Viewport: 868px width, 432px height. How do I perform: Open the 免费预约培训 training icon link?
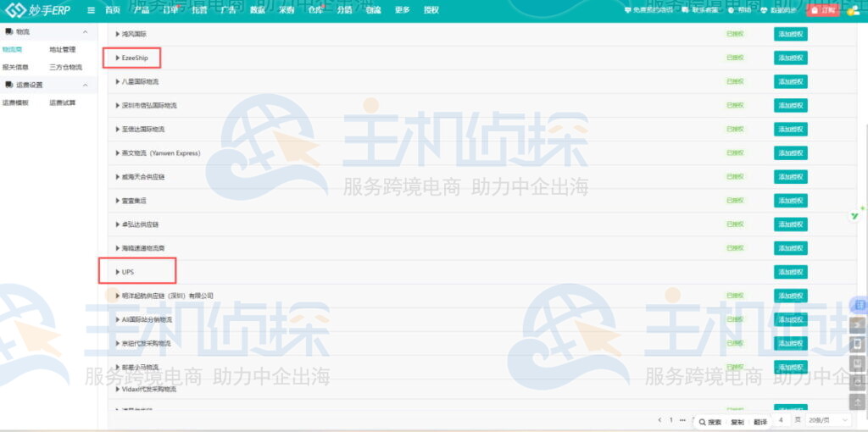click(x=627, y=10)
